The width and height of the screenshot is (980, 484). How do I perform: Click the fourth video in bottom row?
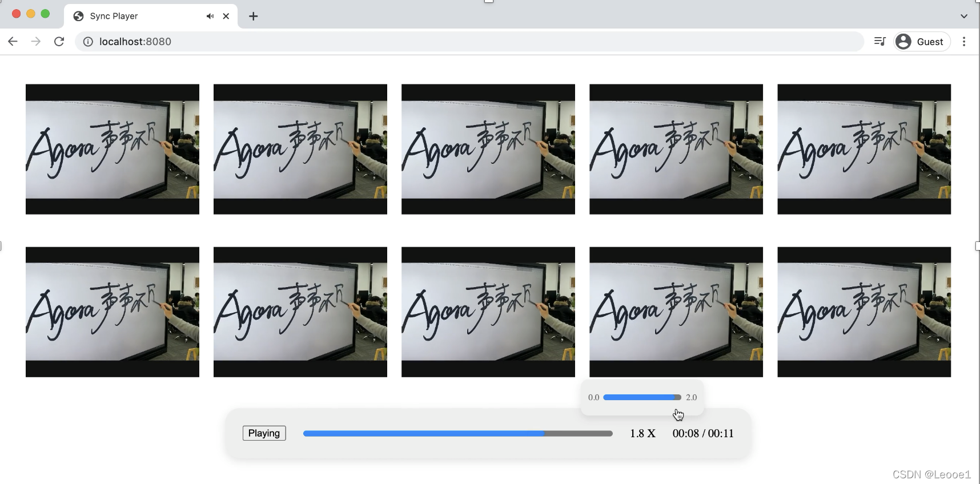676,312
